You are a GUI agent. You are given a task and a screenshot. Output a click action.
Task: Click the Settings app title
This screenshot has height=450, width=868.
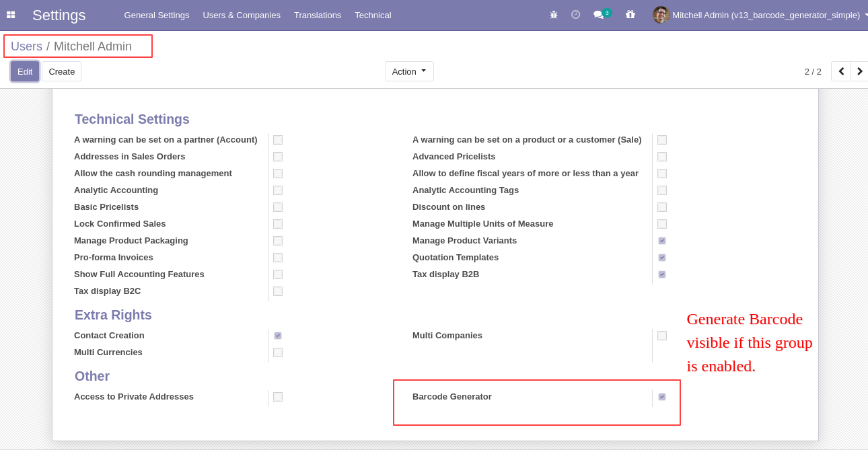pyautogui.click(x=59, y=15)
